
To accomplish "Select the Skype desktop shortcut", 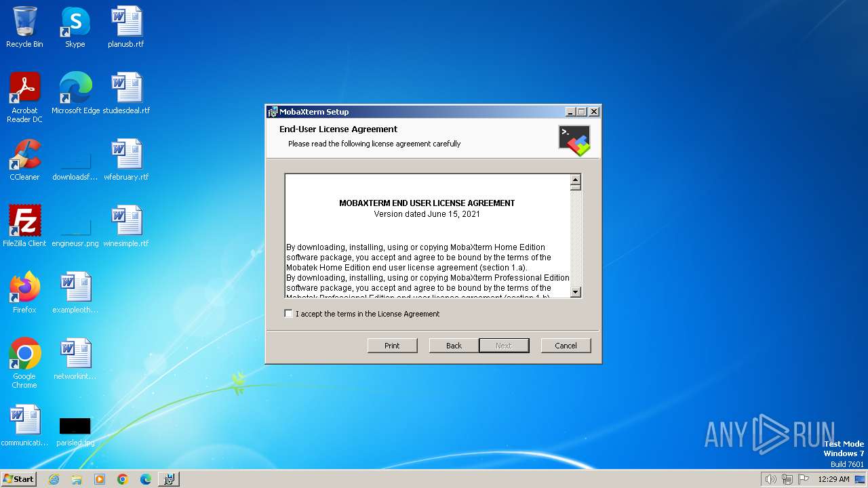I will (75, 28).
